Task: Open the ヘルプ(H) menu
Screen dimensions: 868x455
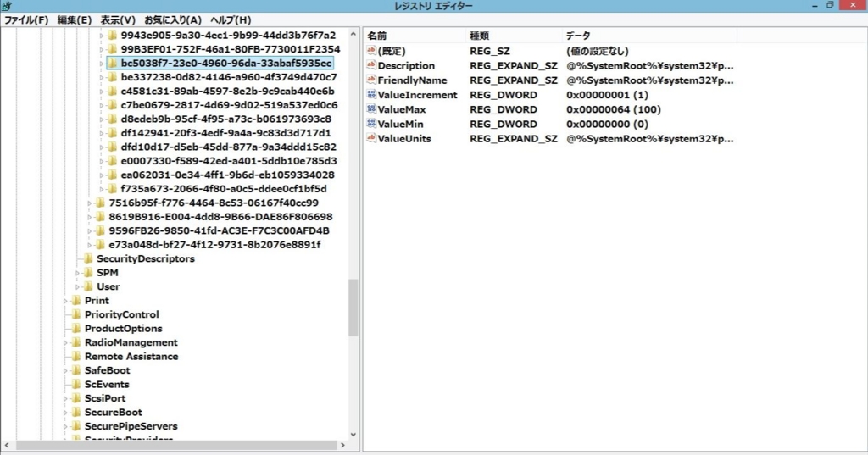Action: [x=231, y=20]
